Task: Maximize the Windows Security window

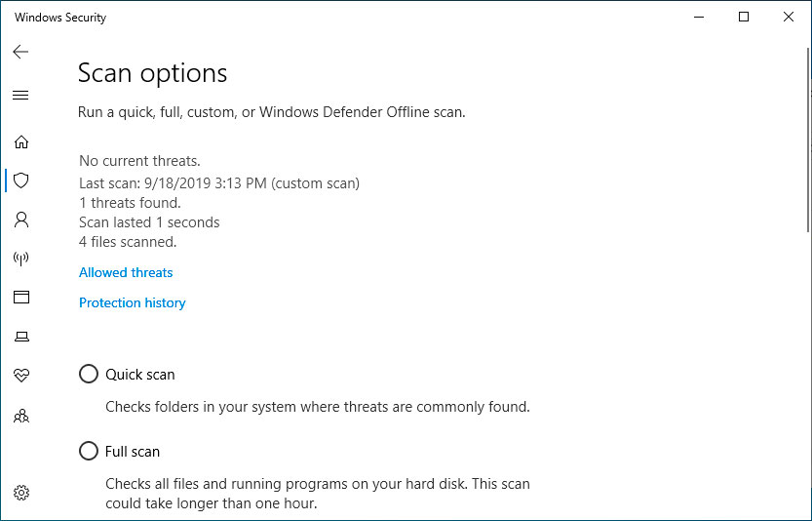Action: click(744, 17)
